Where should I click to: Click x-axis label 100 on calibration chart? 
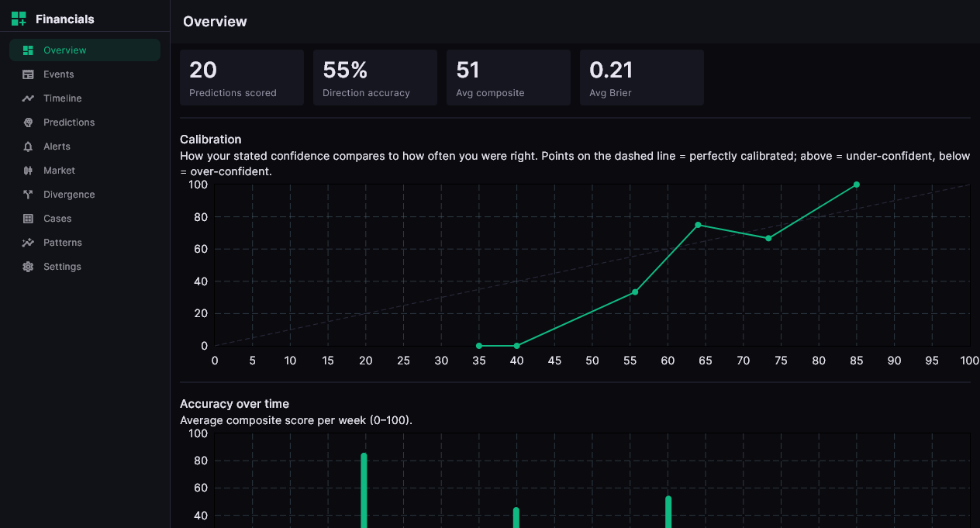(x=969, y=361)
